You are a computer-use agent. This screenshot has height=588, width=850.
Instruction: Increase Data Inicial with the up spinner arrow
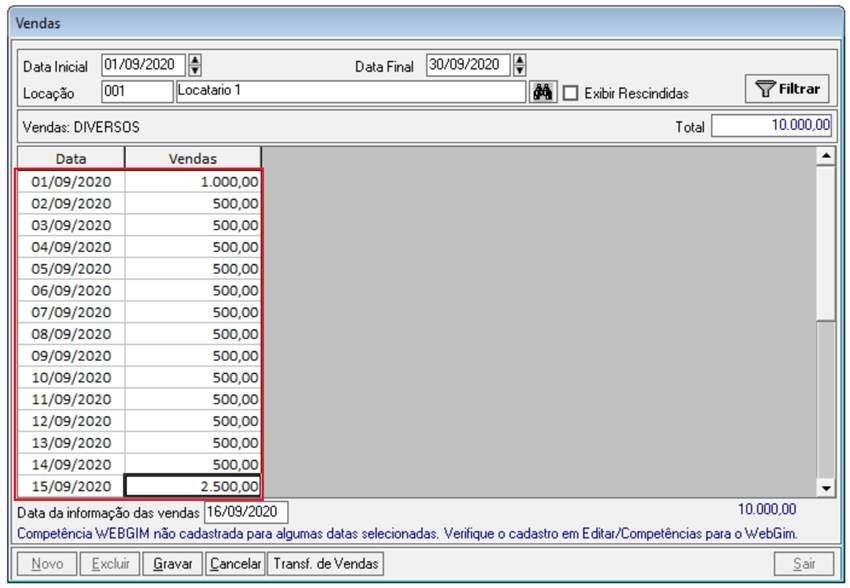point(195,60)
